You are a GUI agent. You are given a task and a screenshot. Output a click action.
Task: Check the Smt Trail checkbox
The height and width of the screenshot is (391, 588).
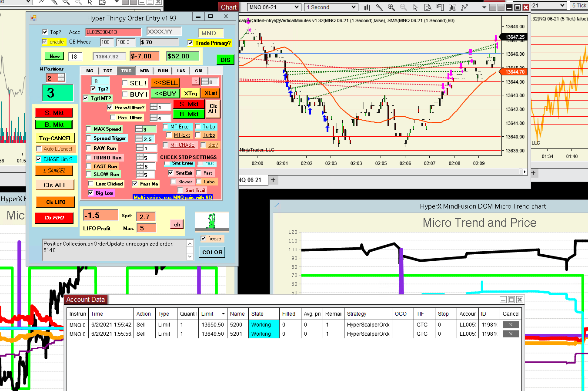180,190
